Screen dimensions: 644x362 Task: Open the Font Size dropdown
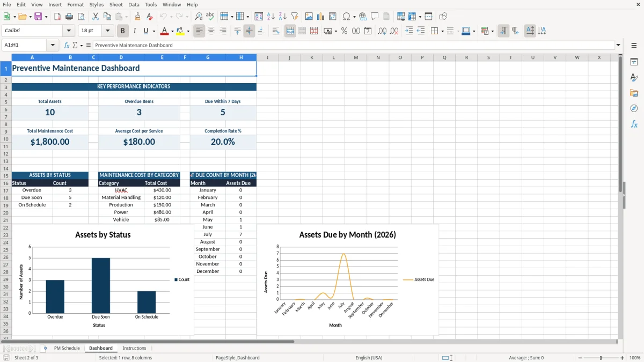(108, 31)
